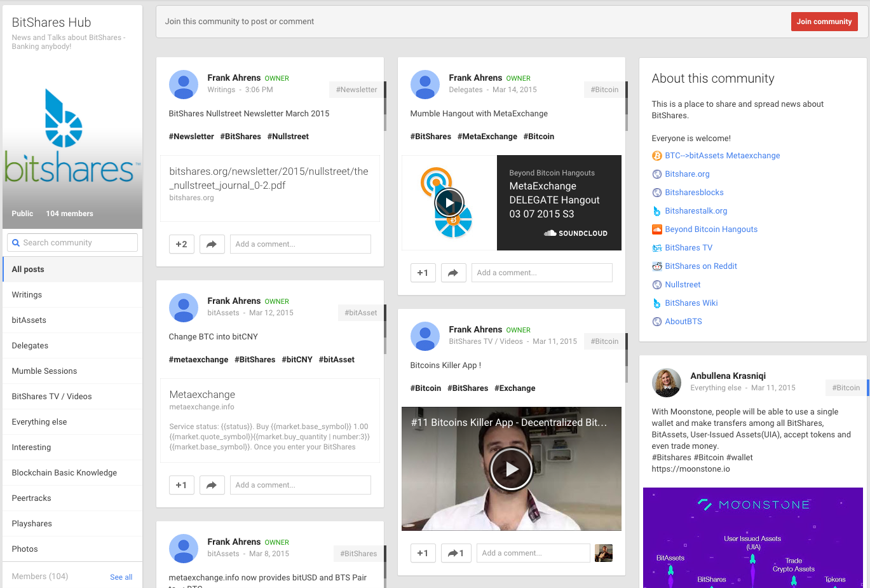
Task: Click the BitShares icon beside BitShares Wiki
Action: (x=657, y=303)
